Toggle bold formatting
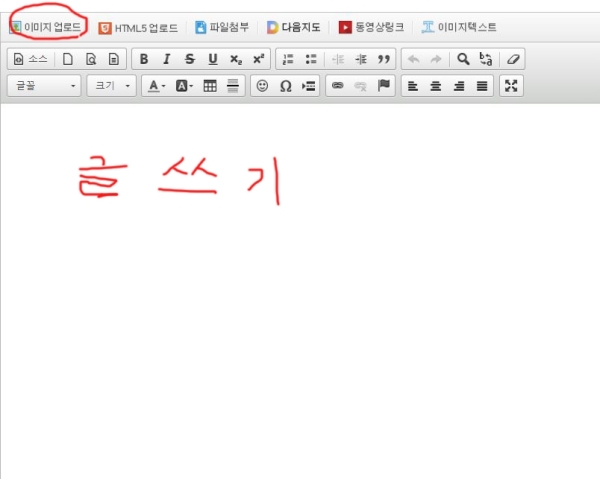Screen dimensions: 600x479 pos(144,59)
